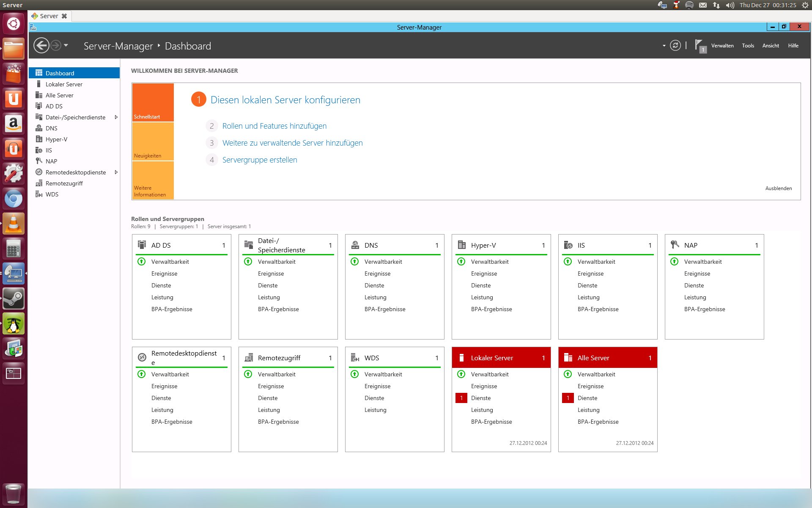812x508 pixels.
Task: Select the Neuigkeiten orange tile
Action: [153, 142]
